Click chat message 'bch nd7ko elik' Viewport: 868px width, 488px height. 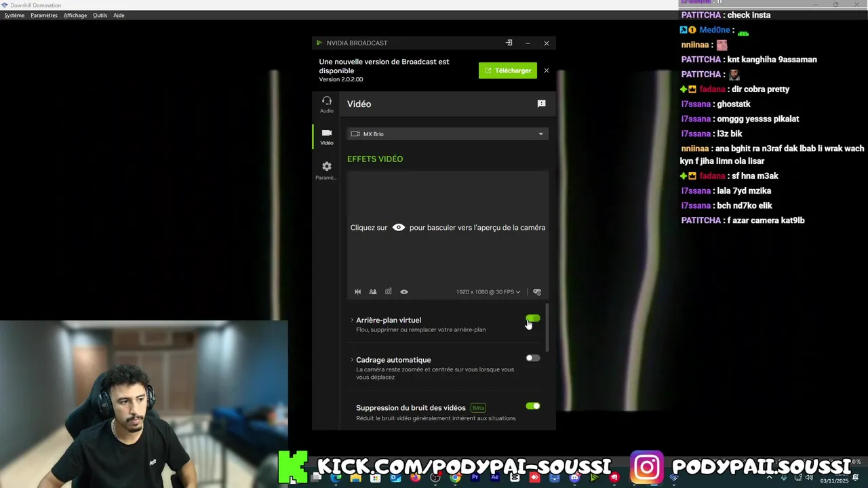745,206
